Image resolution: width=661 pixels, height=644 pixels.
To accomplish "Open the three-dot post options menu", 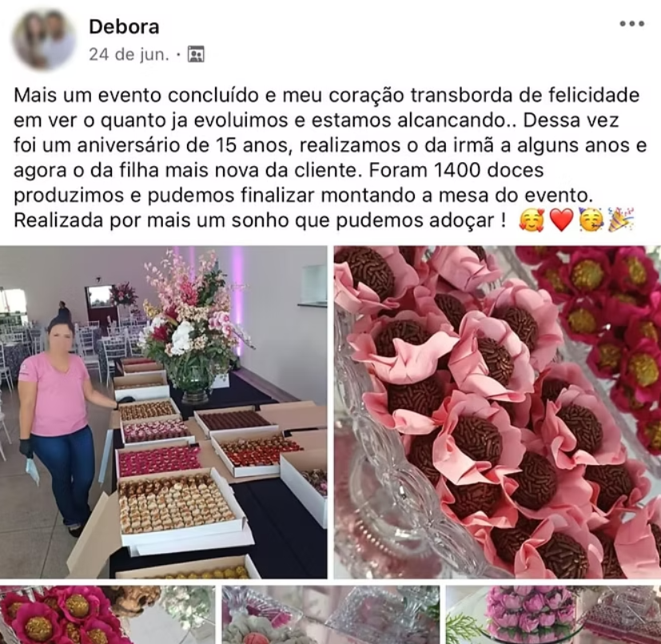I will point(632,24).
